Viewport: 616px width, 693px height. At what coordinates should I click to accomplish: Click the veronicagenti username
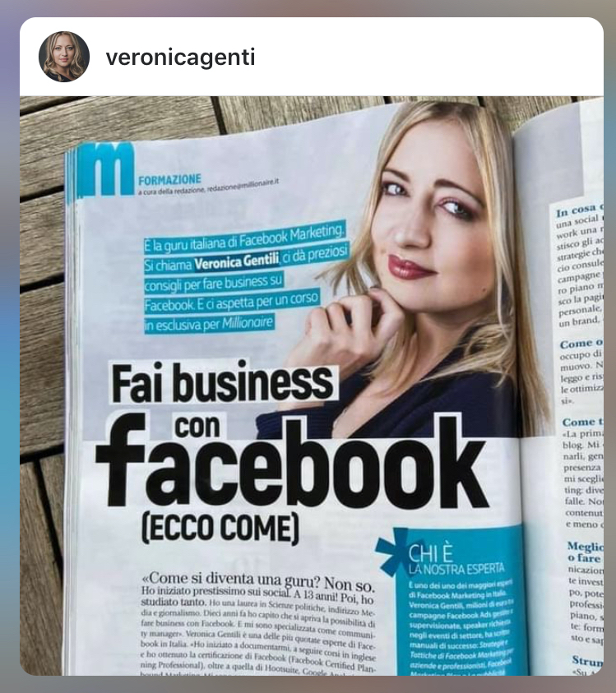tap(180, 57)
